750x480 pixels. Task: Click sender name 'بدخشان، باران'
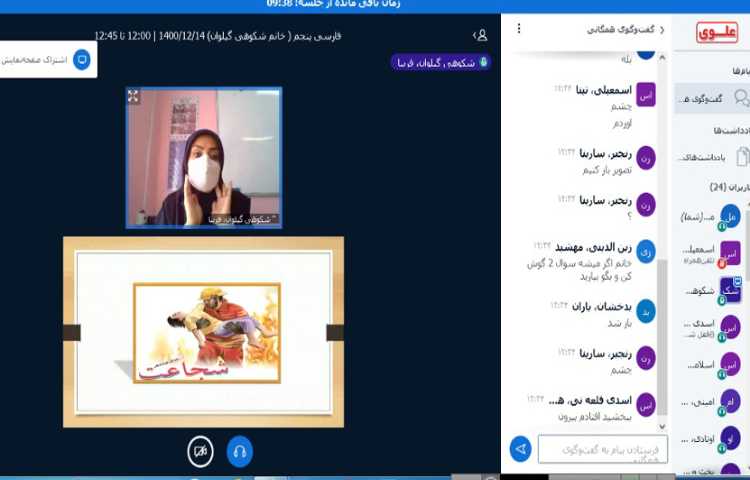(x=602, y=306)
